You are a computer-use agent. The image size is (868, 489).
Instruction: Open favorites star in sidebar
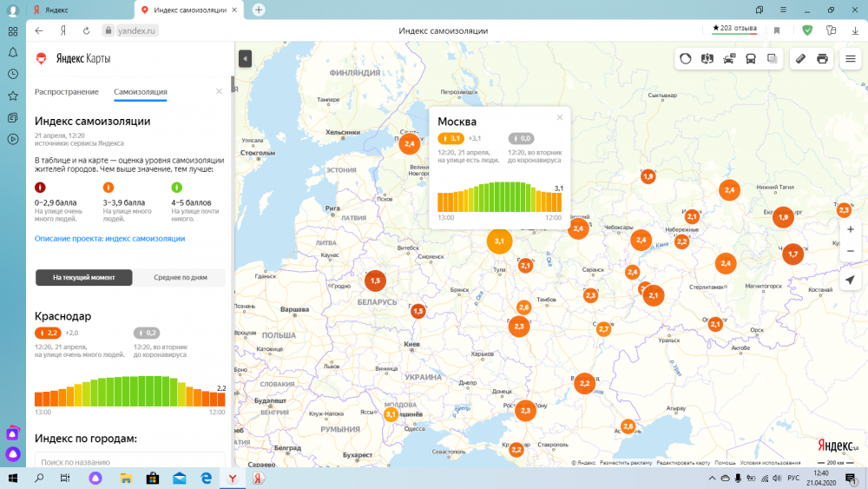13,96
